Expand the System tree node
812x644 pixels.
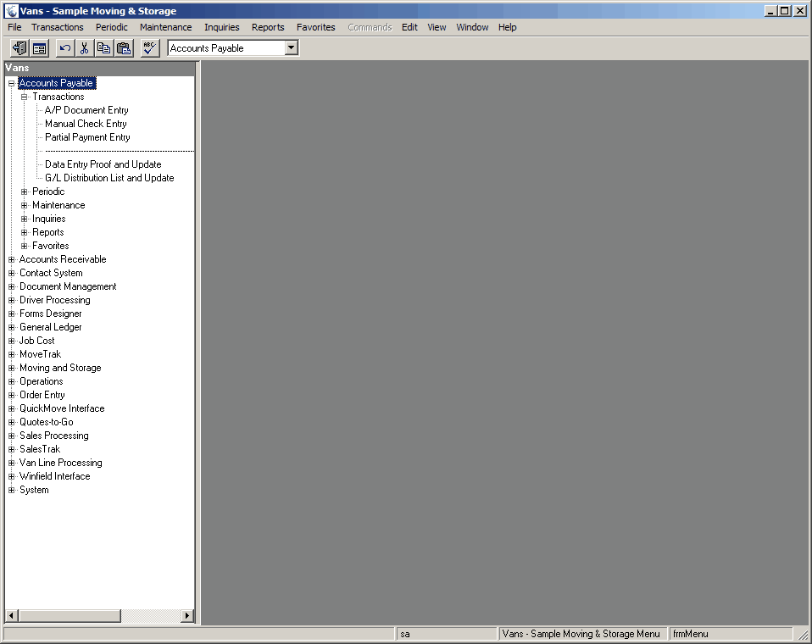[11, 490]
